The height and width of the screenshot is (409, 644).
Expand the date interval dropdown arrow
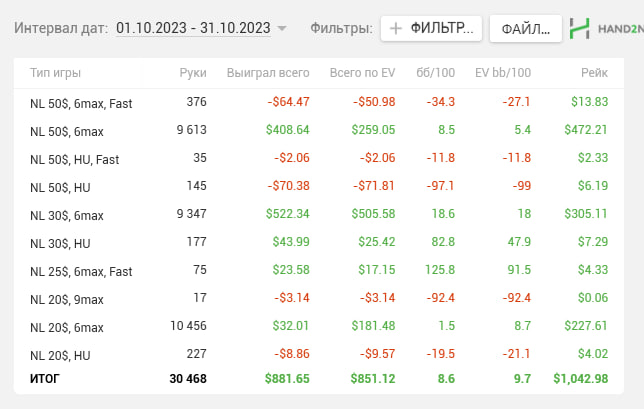[282, 29]
